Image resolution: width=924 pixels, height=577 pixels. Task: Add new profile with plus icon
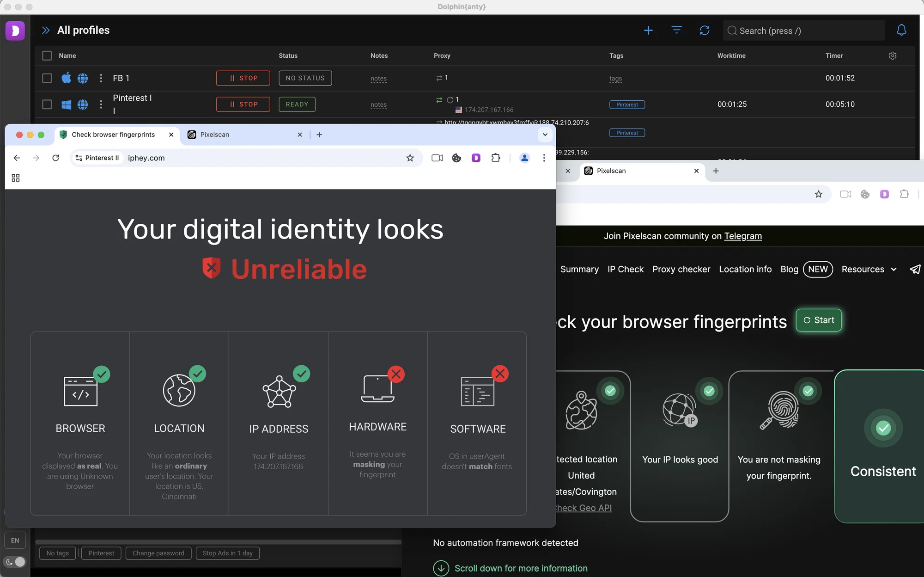pyautogui.click(x=648, y=31)
